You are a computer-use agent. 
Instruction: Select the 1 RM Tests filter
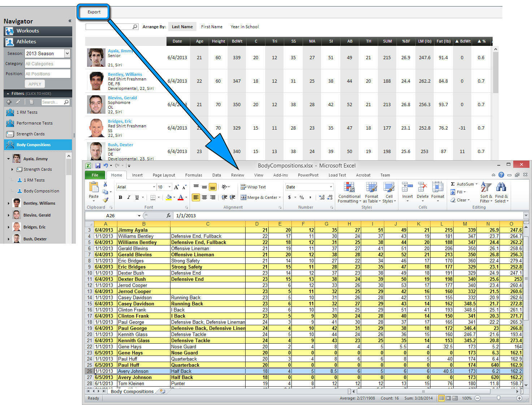(x=38, y=112)
